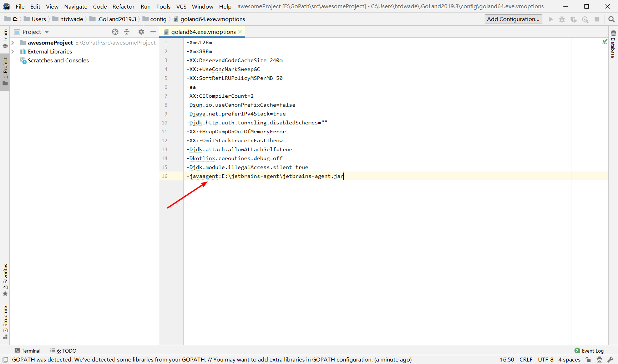Image resolution: width=618 pixels, height=364 pixels.
Task: Click the Debug bug icon
Action: pyautogui.click(x=562, y=19)
